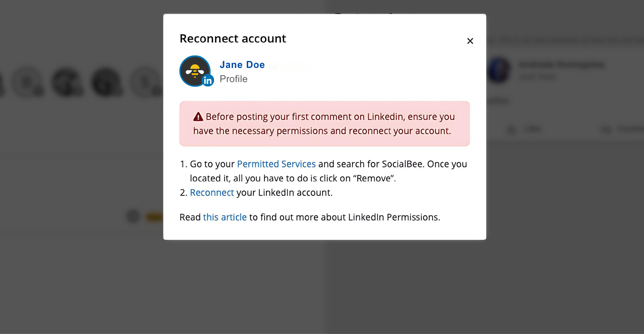
Task: Click the blurred yellow label left of the dialog
Action: [x=154, y=217]
